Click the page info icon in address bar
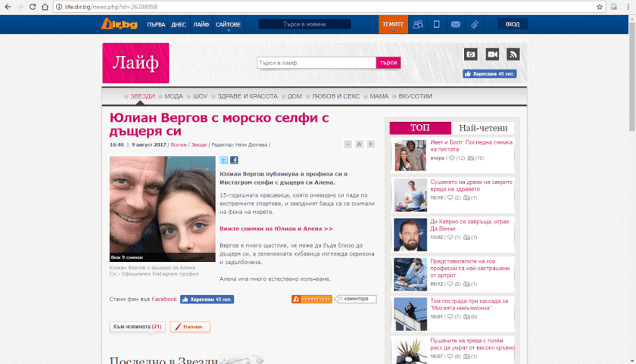636x364 pixels. (x=59, y=7)
